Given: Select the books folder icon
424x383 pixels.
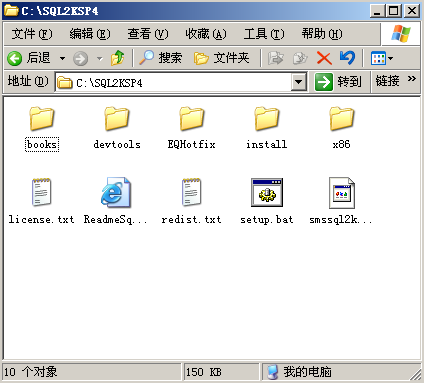Looking at the screenshot, I should click(x=42, y=118).
